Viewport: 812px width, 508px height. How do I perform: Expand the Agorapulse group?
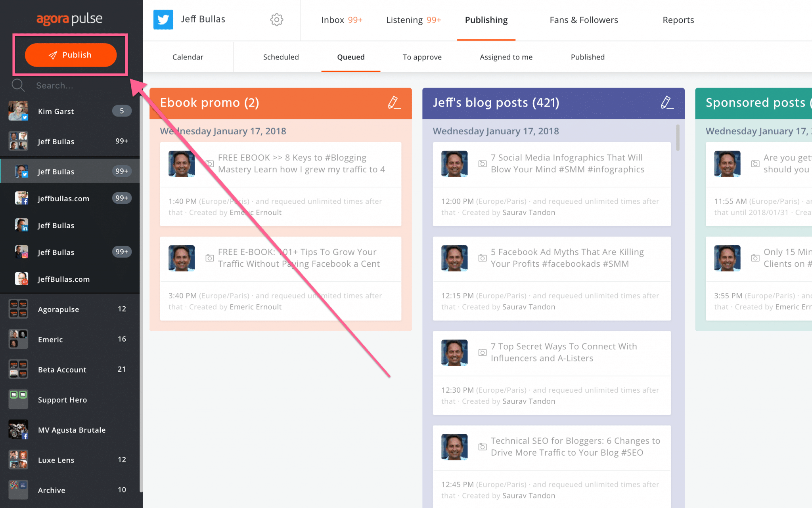(x=70, y=309)
